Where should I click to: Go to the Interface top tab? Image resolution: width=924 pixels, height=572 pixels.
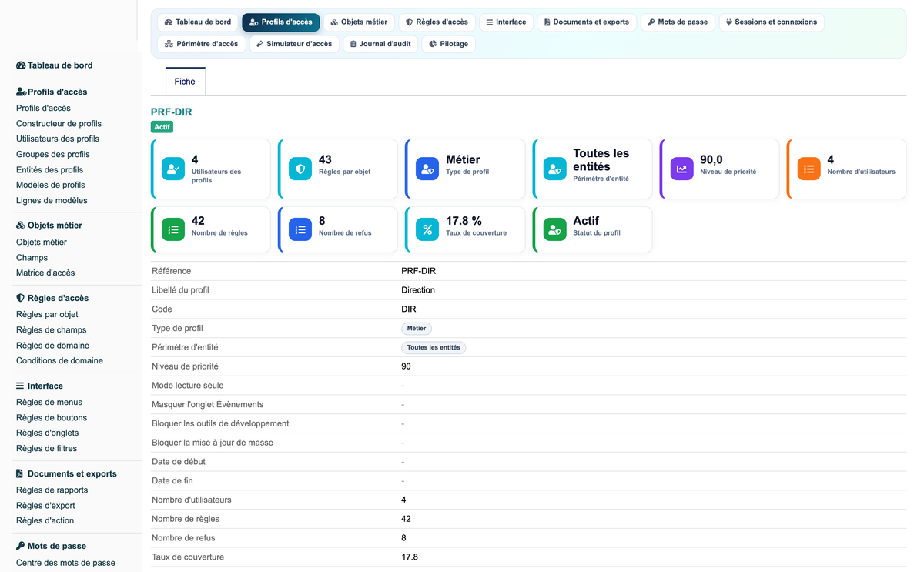tap(507, 22)
